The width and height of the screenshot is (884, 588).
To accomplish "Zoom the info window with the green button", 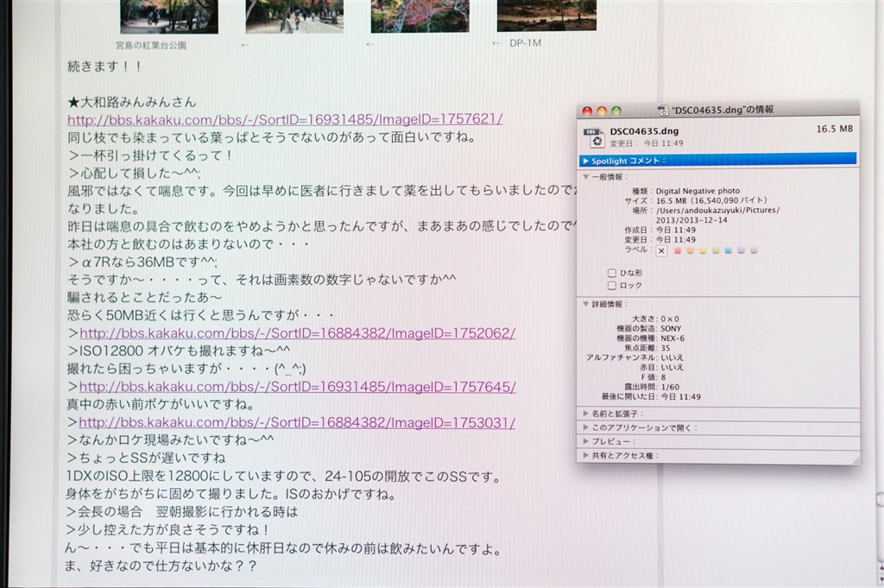I will pos(616,111).
